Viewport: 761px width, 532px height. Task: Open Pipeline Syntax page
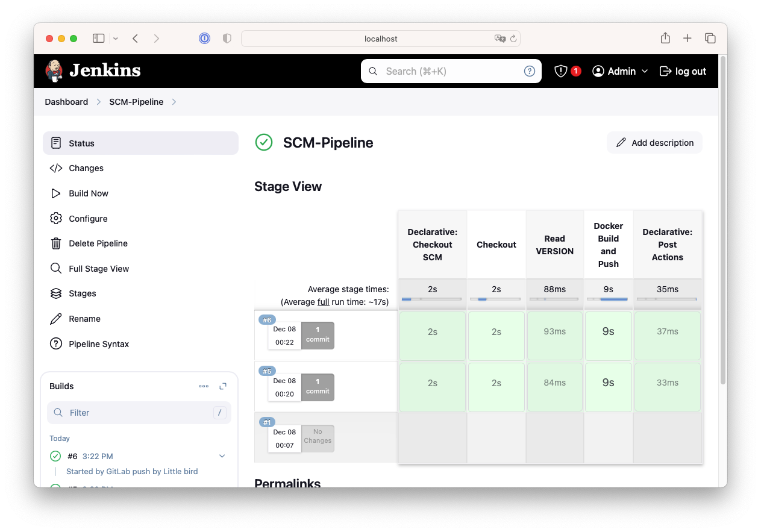140,344
